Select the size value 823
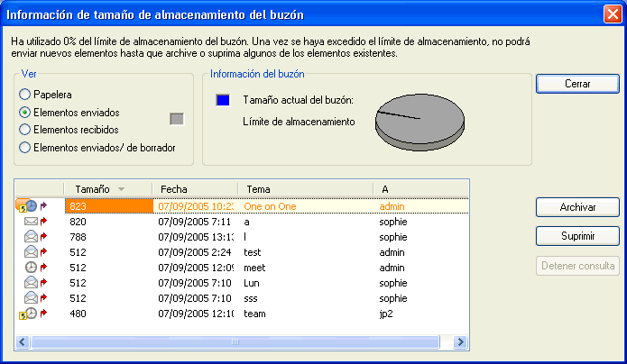Viewport: 627px width, 364px height. [78, 206]
